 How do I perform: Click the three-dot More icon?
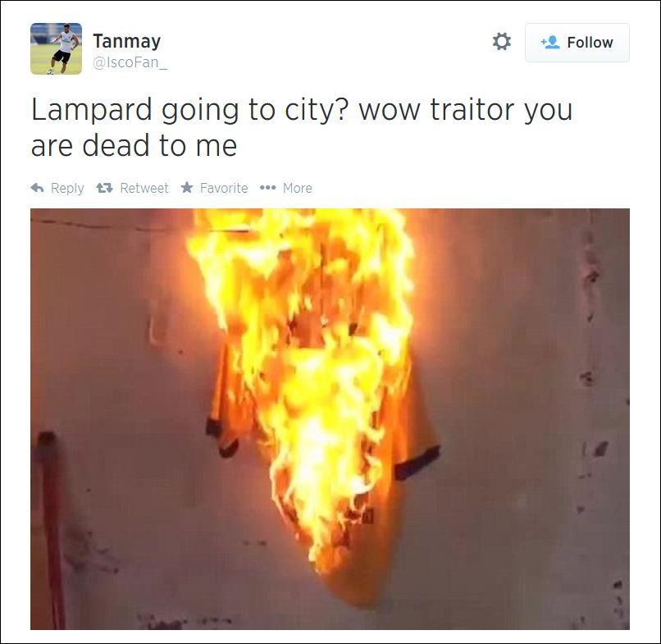point(267,188)
